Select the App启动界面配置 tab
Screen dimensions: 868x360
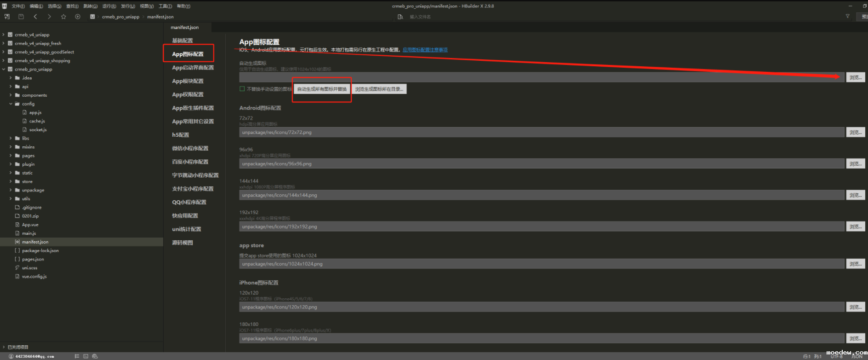(193, 68)
